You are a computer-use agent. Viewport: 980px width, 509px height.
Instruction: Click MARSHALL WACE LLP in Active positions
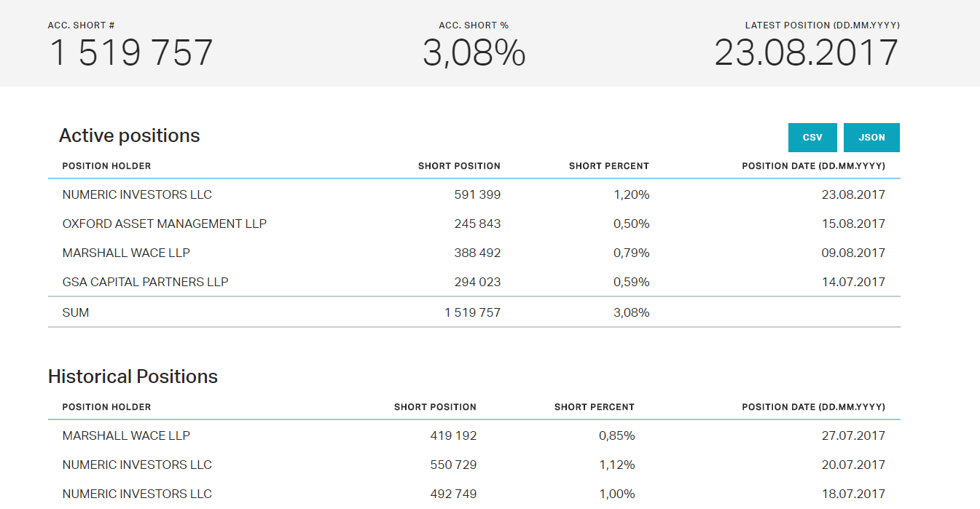[x=126, y=253]
